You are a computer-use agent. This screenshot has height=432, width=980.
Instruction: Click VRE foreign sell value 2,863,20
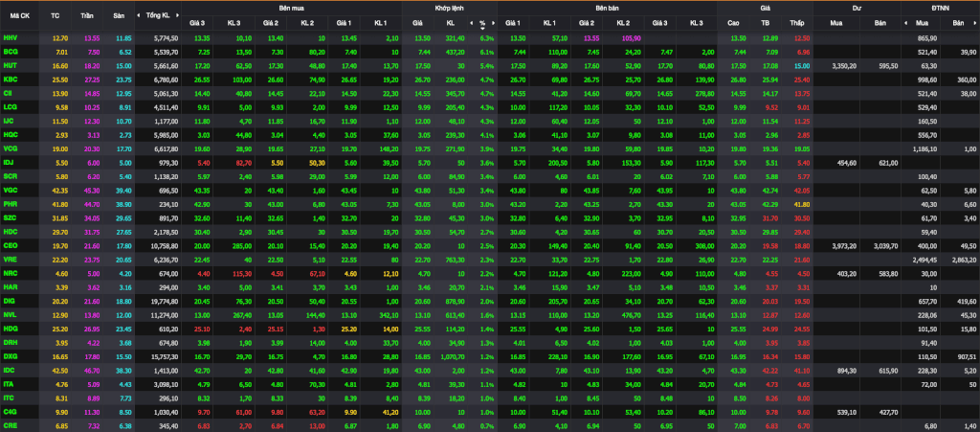966,261
